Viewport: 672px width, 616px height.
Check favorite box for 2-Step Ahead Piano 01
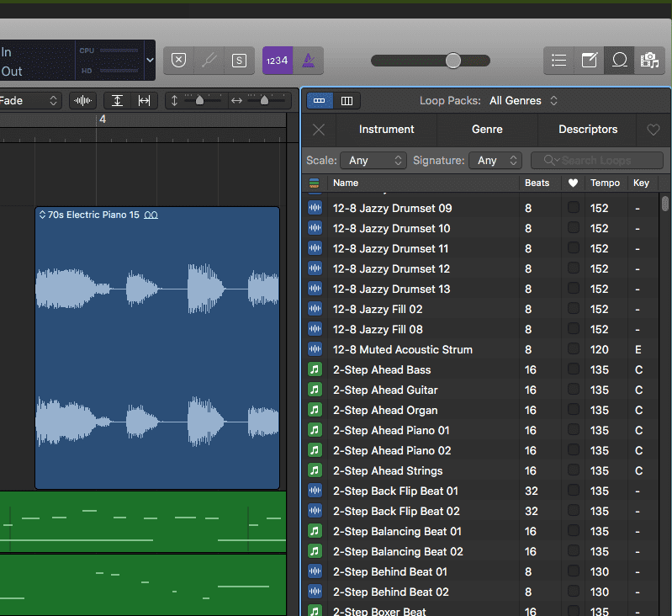574,429
